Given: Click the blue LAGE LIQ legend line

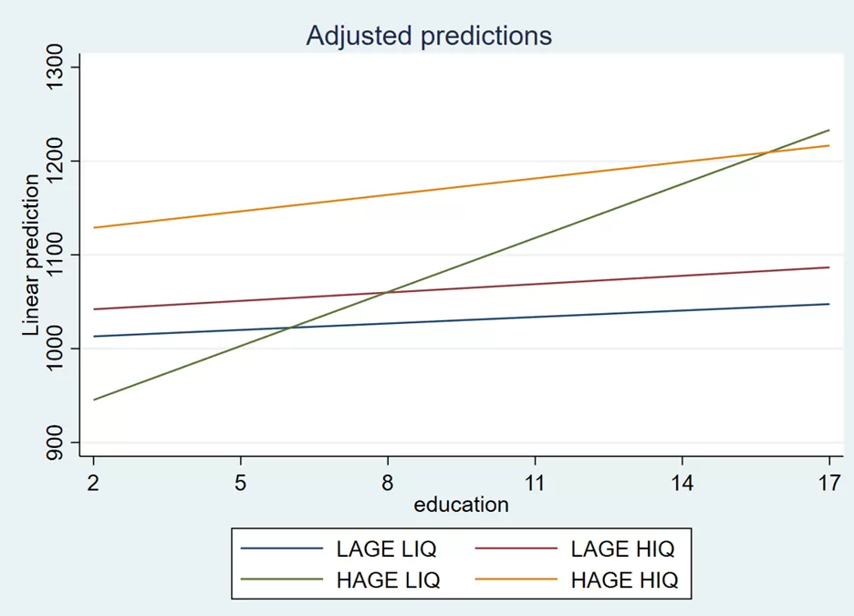Looking at the screenshot, I should coord(282,549).
